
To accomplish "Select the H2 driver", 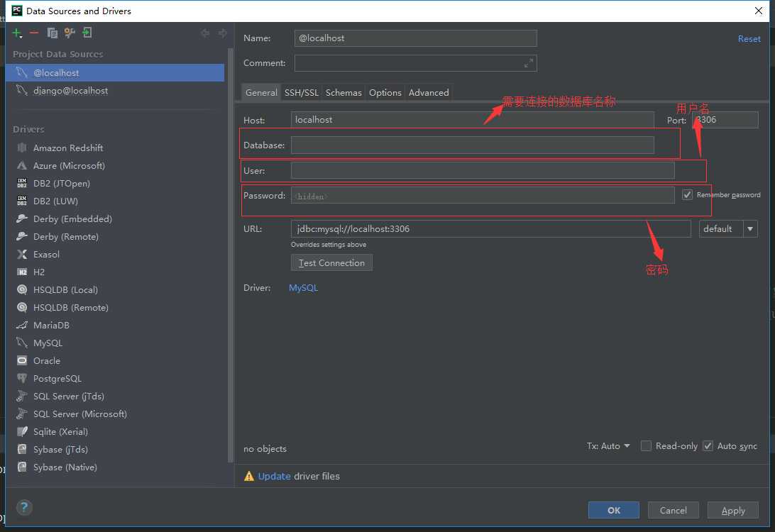I will [39, 272].
